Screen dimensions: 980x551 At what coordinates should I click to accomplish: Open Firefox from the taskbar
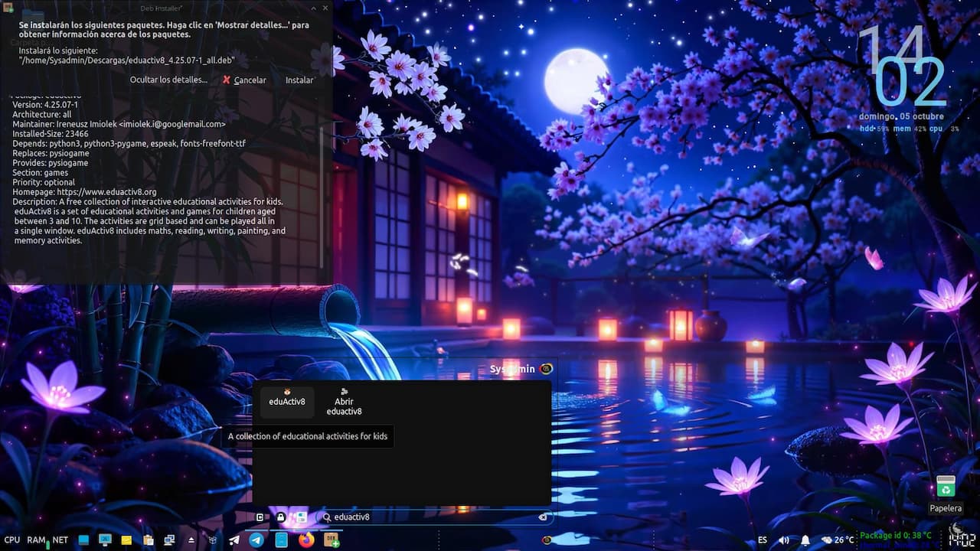click(x=306, y=540)
